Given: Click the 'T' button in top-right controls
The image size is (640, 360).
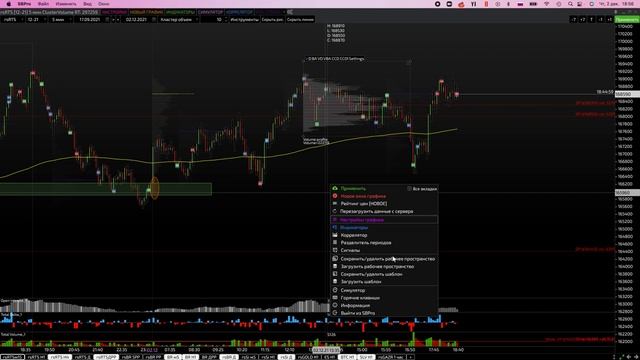Looking at the screenshot, I should coord(591,20).
